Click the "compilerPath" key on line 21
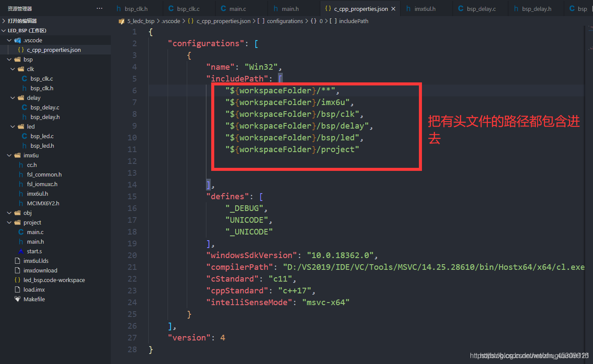The image size is (593, 364). click(x=240, y=267)
